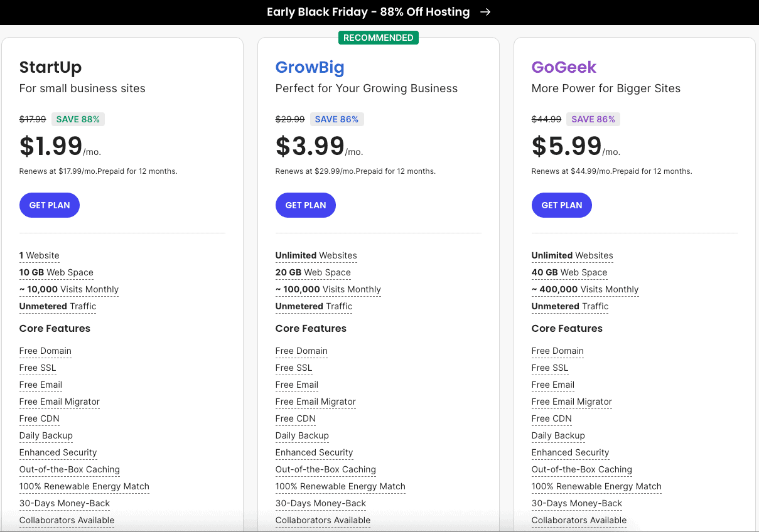
Task: Click '~ 100,000 Visits Monthly' feature
Action: point(328,289)
